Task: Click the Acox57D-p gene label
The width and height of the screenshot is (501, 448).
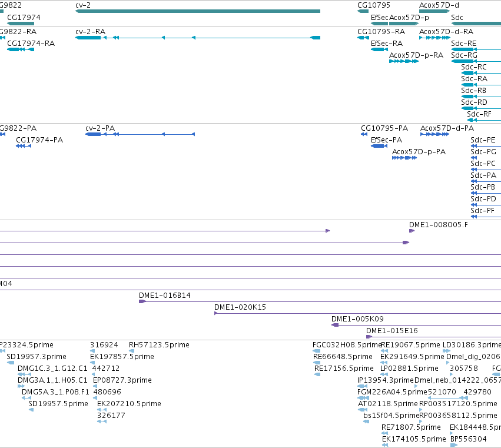Action: click(409, 17)
